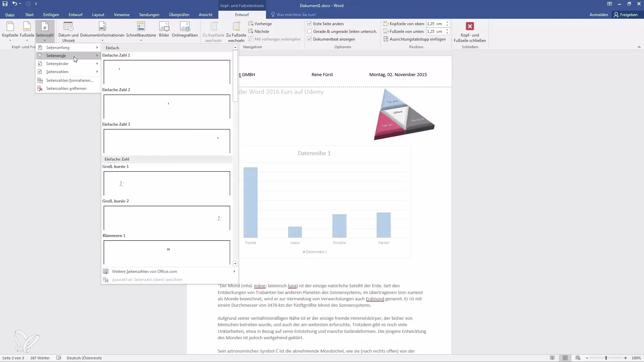Click Deutsch (Österreich) language indicator
The image size is (644, 362).
point(84,358)
